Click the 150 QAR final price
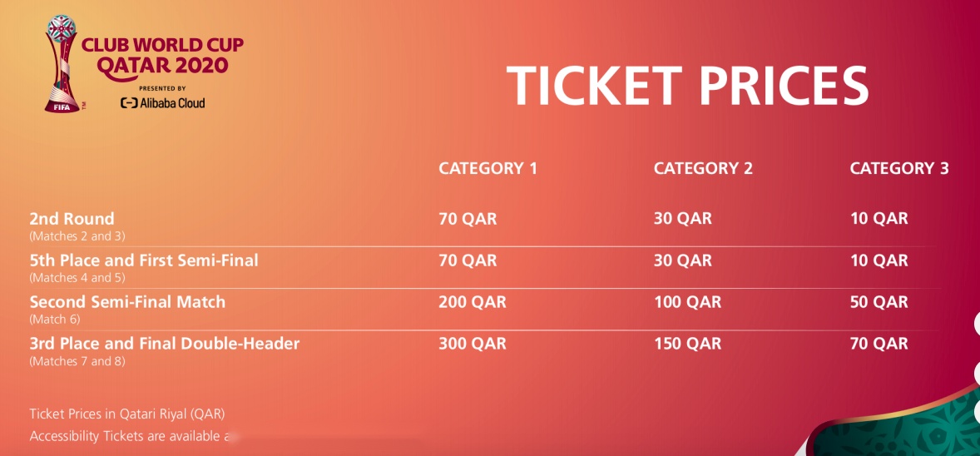This screenshot has height=456, width=980. point(687,344)
